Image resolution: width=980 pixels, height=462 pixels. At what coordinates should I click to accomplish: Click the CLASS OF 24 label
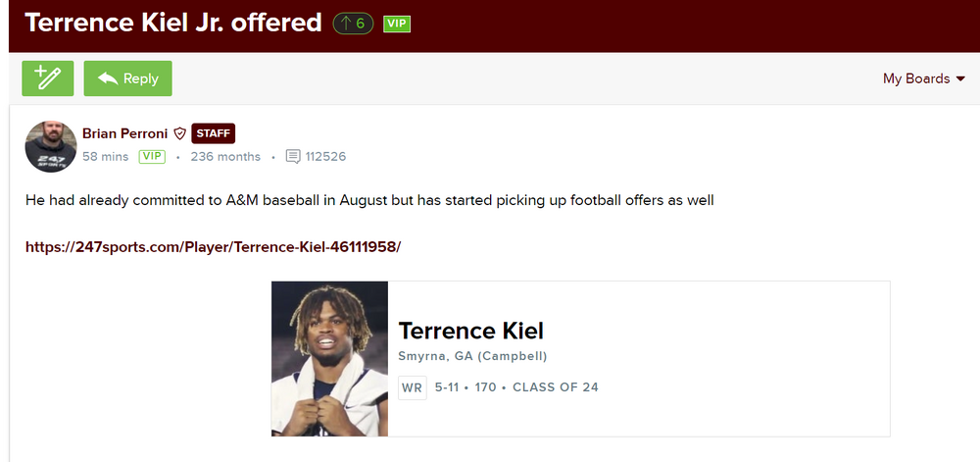pyautogui.click(x=556, y=387)
